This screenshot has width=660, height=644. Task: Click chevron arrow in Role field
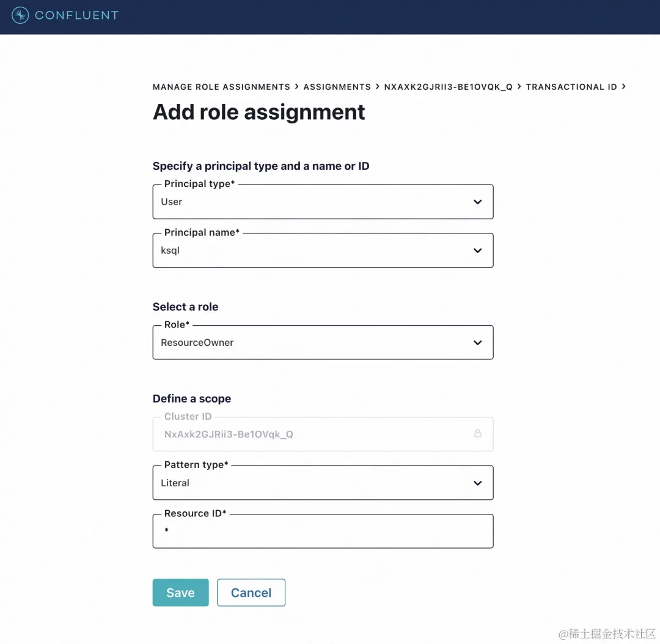click(478, 343)
